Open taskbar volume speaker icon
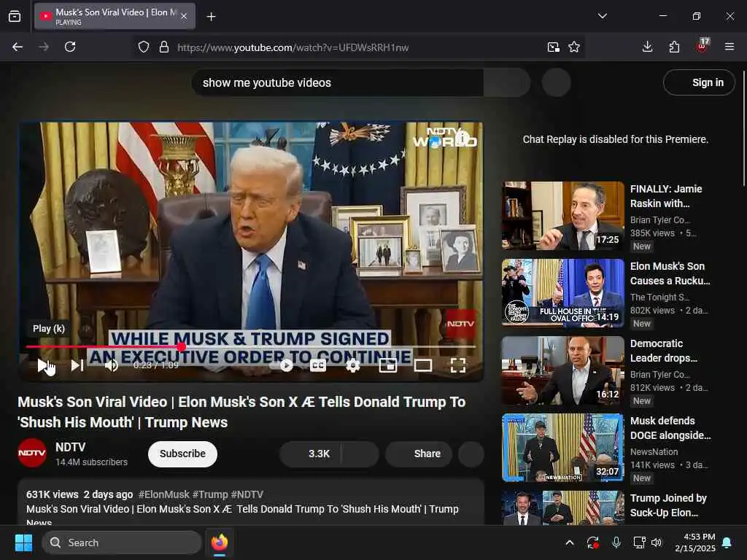 pos(657,542)
